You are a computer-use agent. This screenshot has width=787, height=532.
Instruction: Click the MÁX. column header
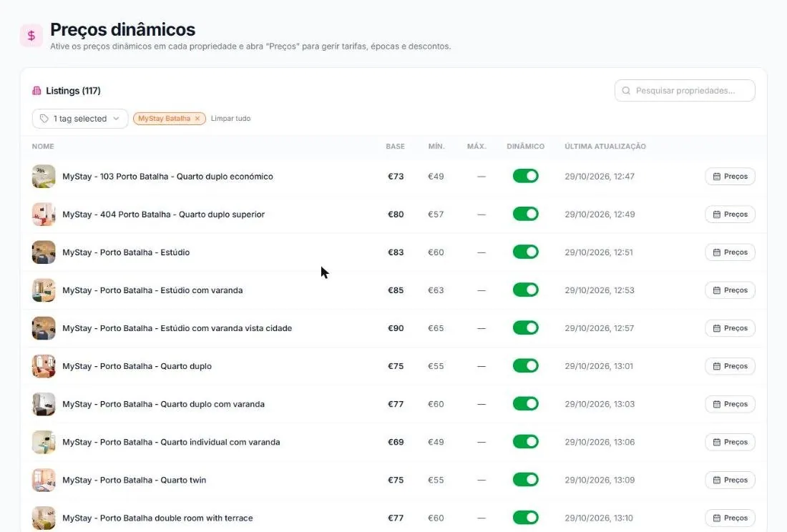(x=476, y=147)
